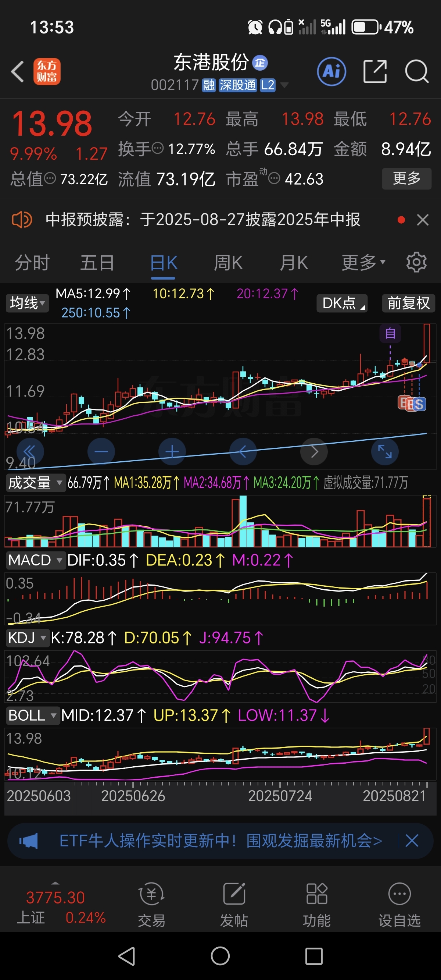441x980 pixels.
Task: Select the 日K tab
Action: 164,263
